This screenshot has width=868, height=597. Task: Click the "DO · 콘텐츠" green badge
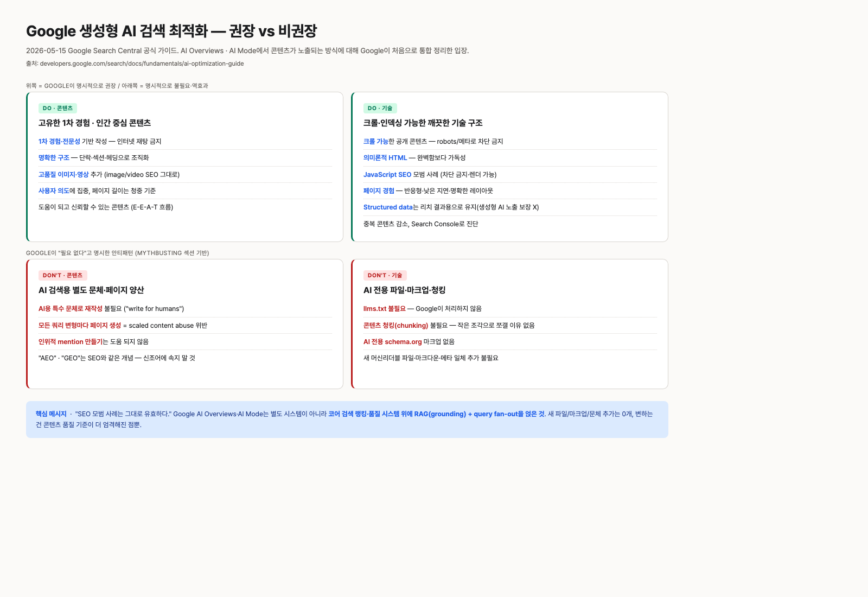[58, 108]
